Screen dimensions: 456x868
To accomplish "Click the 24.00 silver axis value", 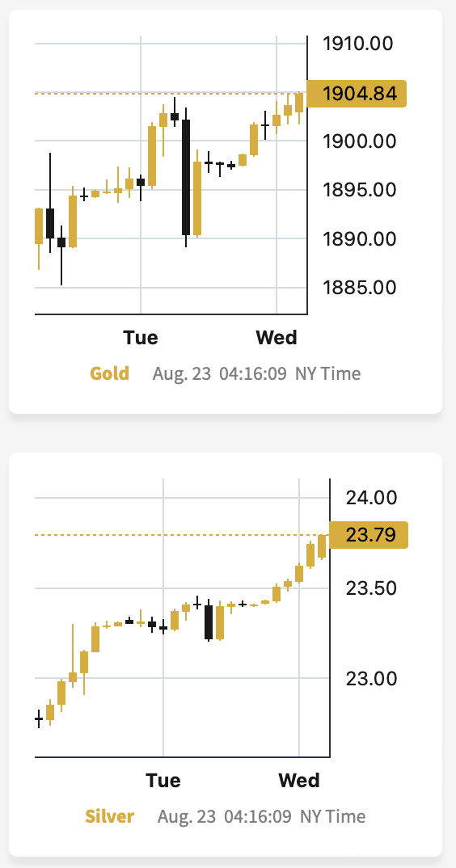I will click(371, 498).
